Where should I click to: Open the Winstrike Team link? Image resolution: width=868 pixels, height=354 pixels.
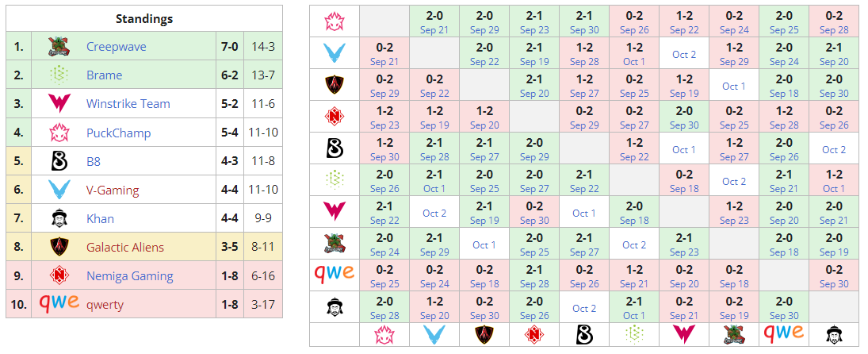pyautogui.click(x=128, y=104)
